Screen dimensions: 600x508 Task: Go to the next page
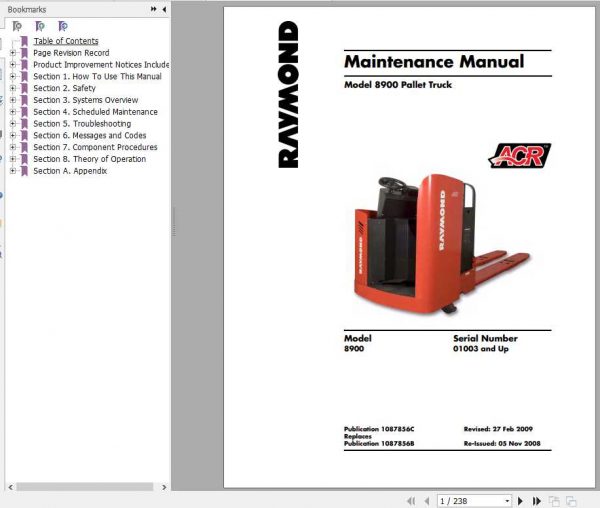point(520,501)
